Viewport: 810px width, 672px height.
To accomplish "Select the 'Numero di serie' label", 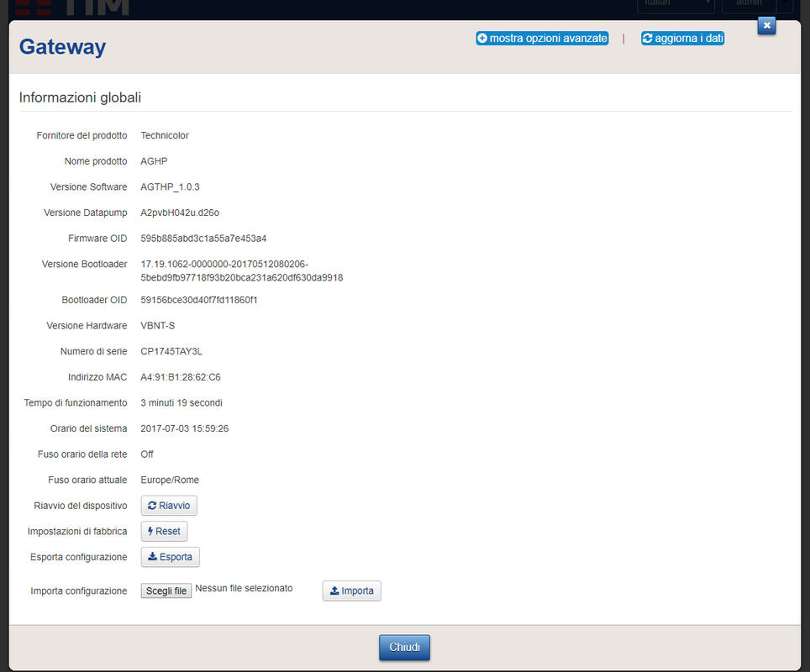I will click(x=93, y=352).
